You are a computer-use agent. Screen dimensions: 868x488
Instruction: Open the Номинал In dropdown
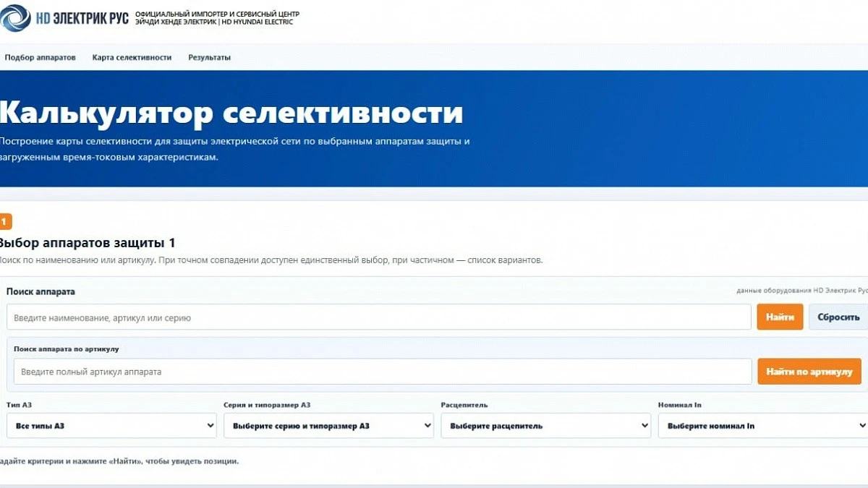point(762,426)
